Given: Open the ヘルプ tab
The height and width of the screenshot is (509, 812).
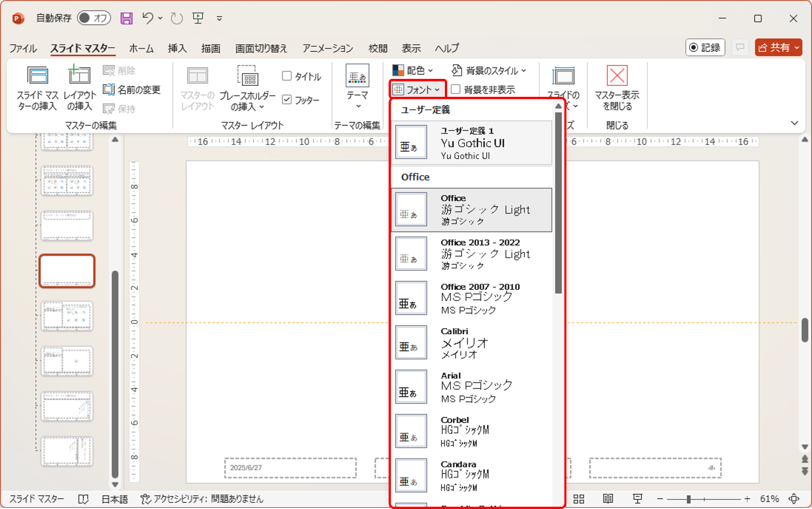Looking at the screenshot, I should [447, 48].
